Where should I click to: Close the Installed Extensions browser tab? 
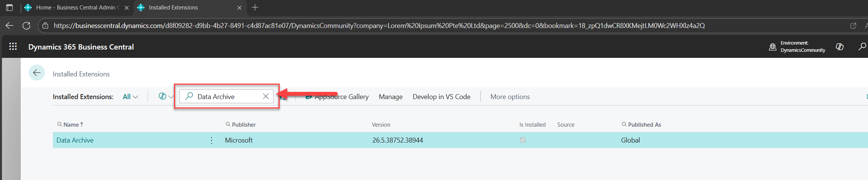tap(239, 8)
